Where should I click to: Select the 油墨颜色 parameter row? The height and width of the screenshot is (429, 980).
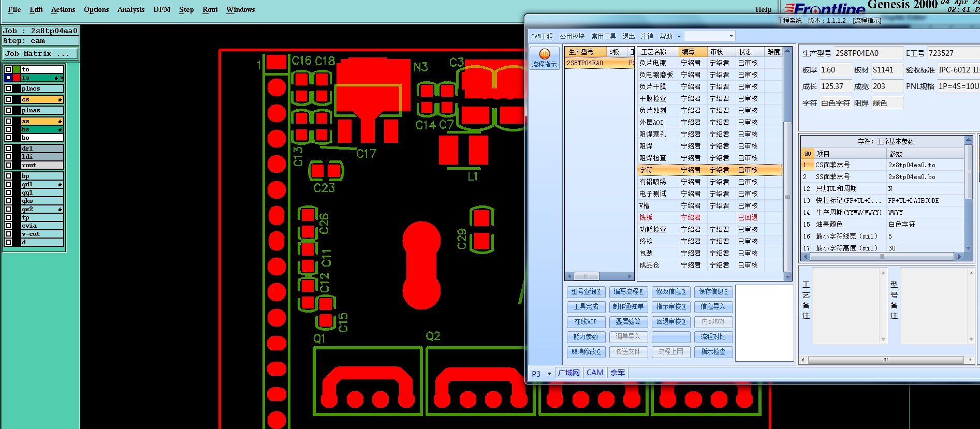(x=882, y=225)
